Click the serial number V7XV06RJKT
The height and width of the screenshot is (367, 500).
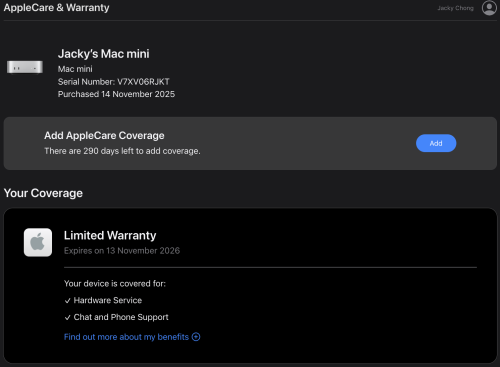pyautogui.click(x=143, y=82)
